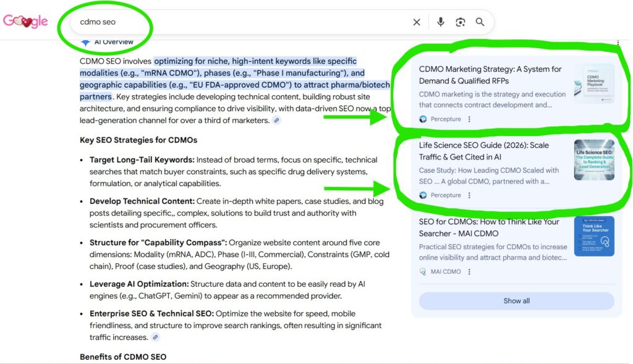The height and width of the screenshot is (364, 633).
Task: Click the MAI CDMO favicon in source card
Action: [x=423, y=272]
